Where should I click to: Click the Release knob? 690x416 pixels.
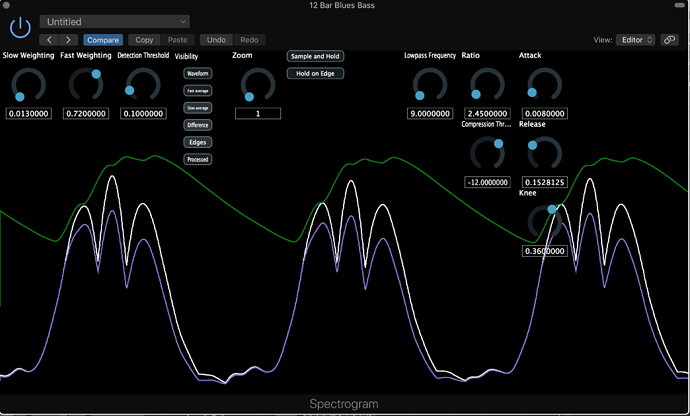[545, 153]
